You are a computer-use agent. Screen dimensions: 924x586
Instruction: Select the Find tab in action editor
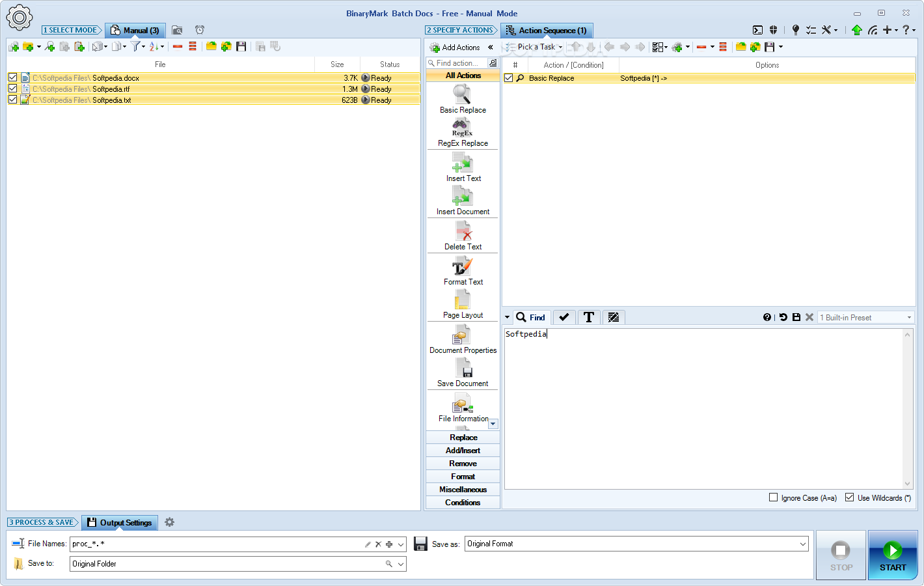click(x=531, y=317)
